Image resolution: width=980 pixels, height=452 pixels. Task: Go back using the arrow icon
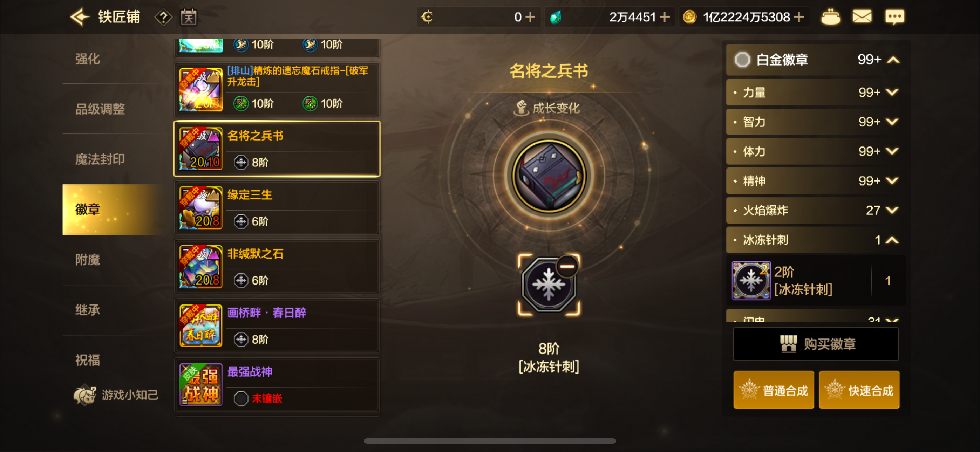(80, 17)
